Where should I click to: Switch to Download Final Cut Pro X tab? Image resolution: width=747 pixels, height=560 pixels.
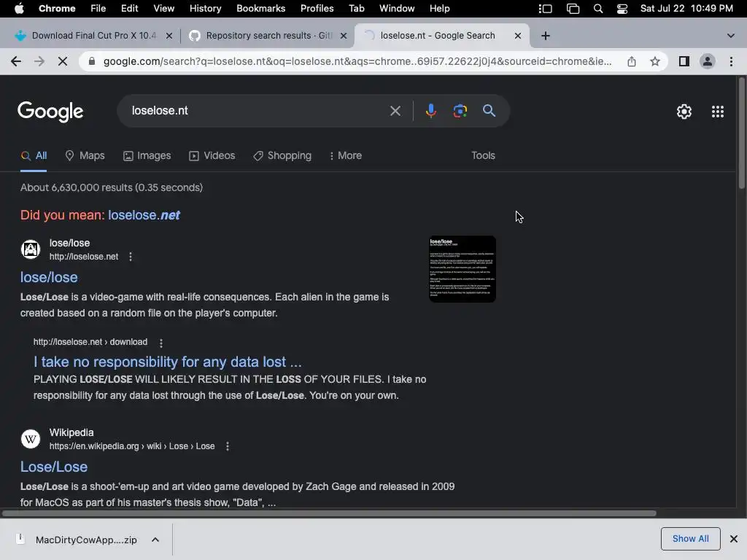[94, 36]
